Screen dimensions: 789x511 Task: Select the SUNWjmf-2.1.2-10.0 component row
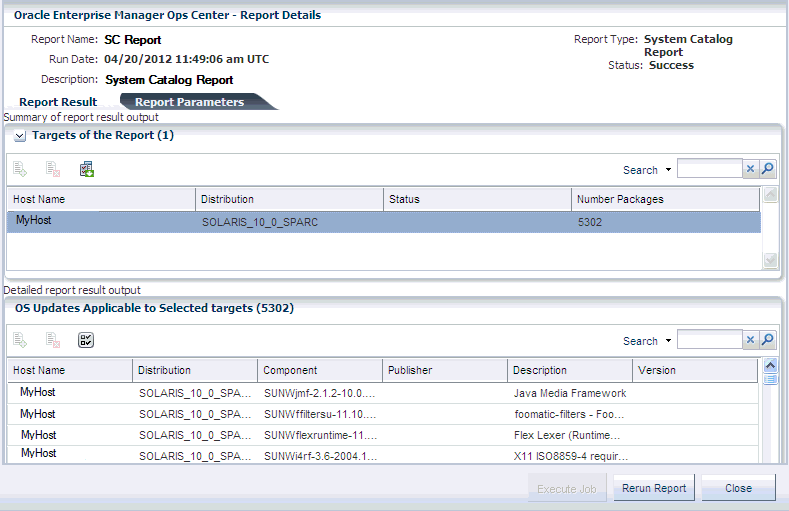(x=382, y=393)
